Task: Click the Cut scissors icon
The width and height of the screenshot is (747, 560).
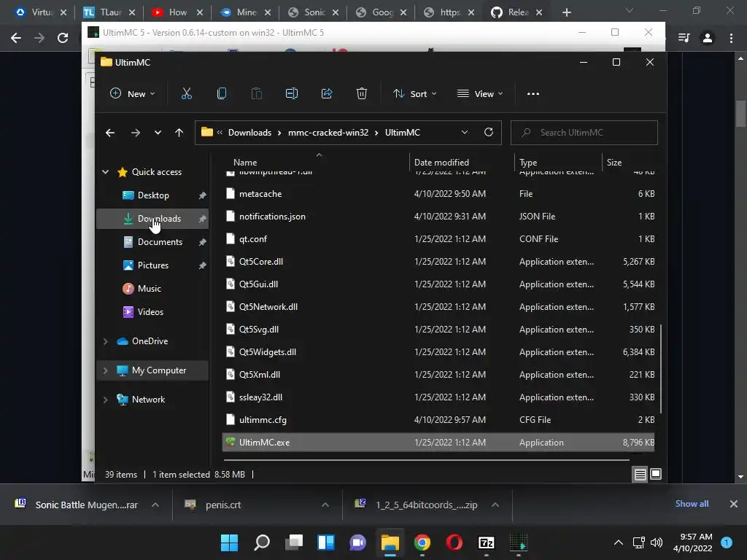Action: click(186, 94)
